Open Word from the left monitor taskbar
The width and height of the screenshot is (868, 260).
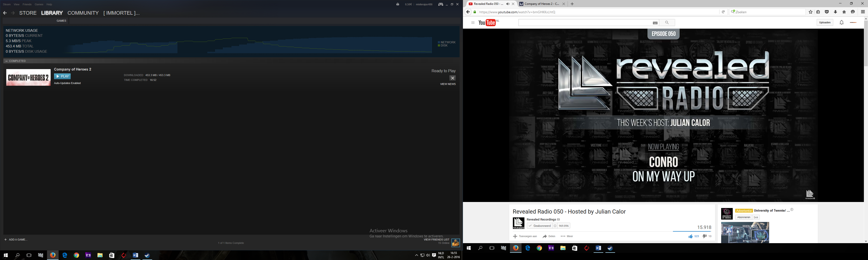[136, 255]
